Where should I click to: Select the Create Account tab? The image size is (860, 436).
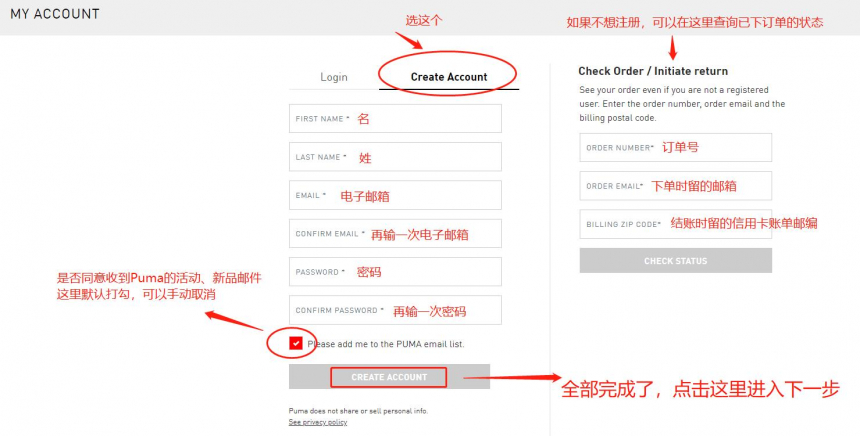point(449,77)
